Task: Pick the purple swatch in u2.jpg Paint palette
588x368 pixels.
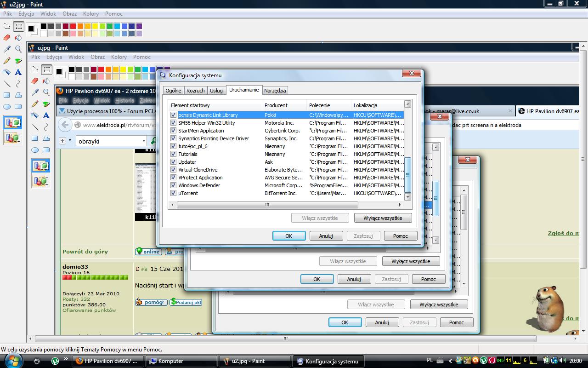Action: [139, 26]
